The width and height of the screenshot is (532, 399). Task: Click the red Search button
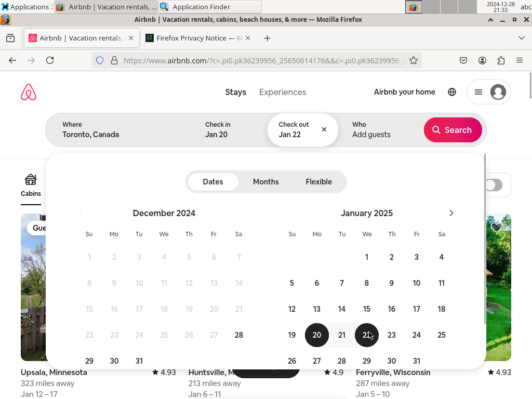pyautogui.click(x=453, y=130)
